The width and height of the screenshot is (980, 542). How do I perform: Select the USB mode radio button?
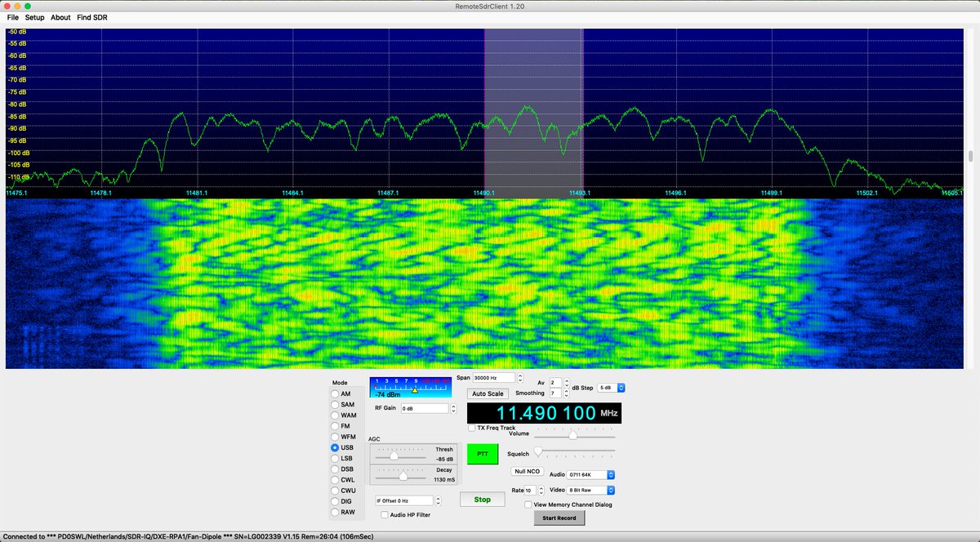click(335, 447)
